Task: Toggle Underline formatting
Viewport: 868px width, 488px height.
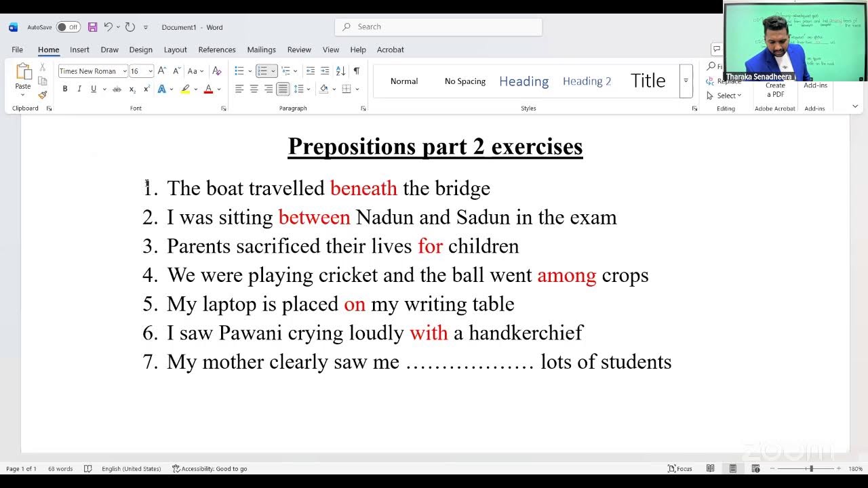Action: [x=93, y=89]
